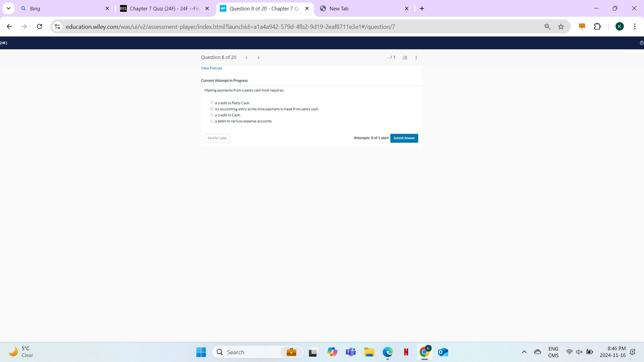Open the browser Extensions puzzle icon
Screen dimensions: 644x362
pyautogui.click(x=598, y=26)
